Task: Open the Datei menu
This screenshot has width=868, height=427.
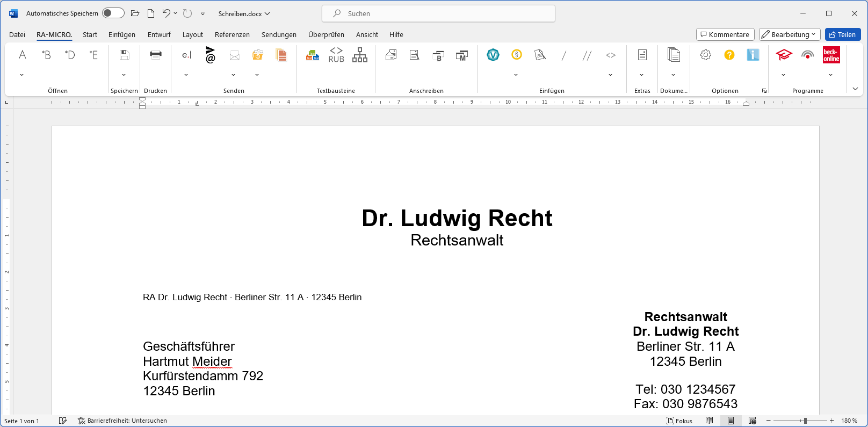Action: click(x=17, y=34)
